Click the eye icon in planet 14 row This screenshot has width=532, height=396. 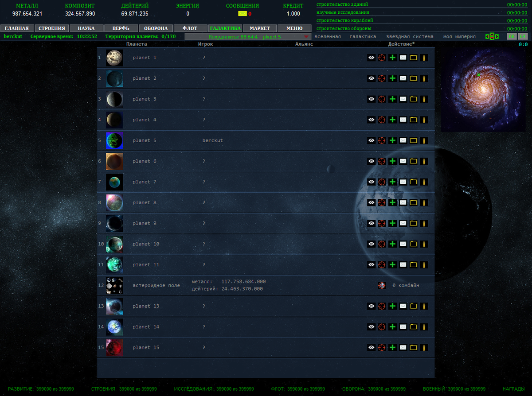tap(371, 327)
